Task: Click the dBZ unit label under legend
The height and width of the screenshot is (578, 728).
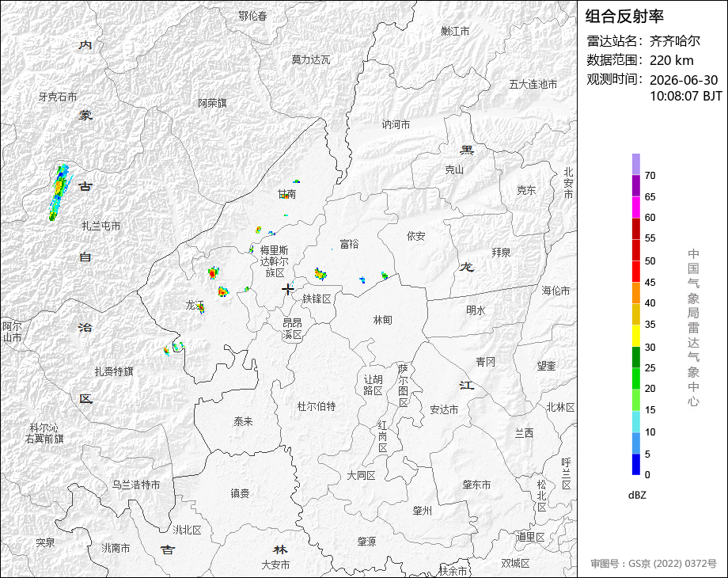Action: click(x=637, y=495)
